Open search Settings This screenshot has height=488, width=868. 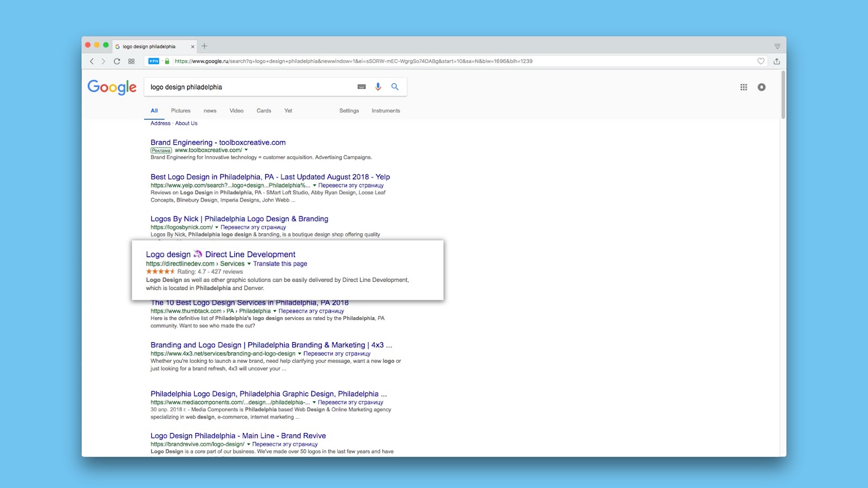(x=349, y=111)
